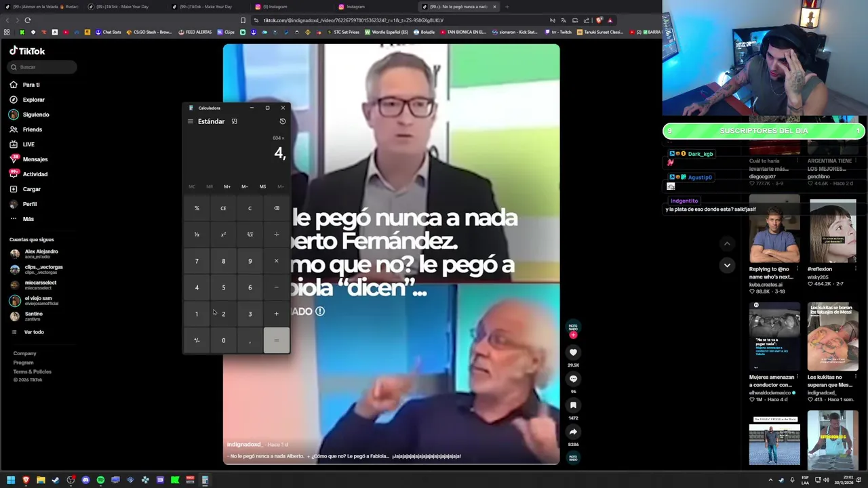Click the memory subtract M- button
Viewport: 868px width, 488px height.
coord(245,186)
